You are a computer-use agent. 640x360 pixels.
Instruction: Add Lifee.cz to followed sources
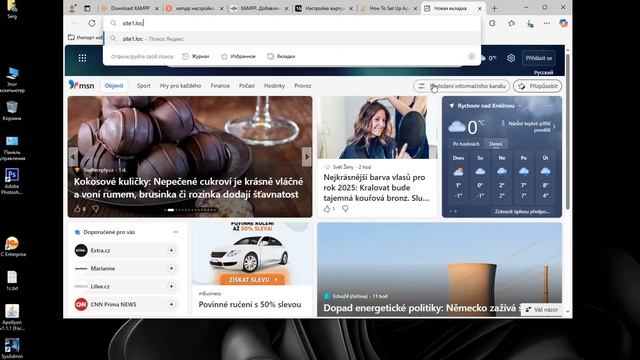pos(171,286)
